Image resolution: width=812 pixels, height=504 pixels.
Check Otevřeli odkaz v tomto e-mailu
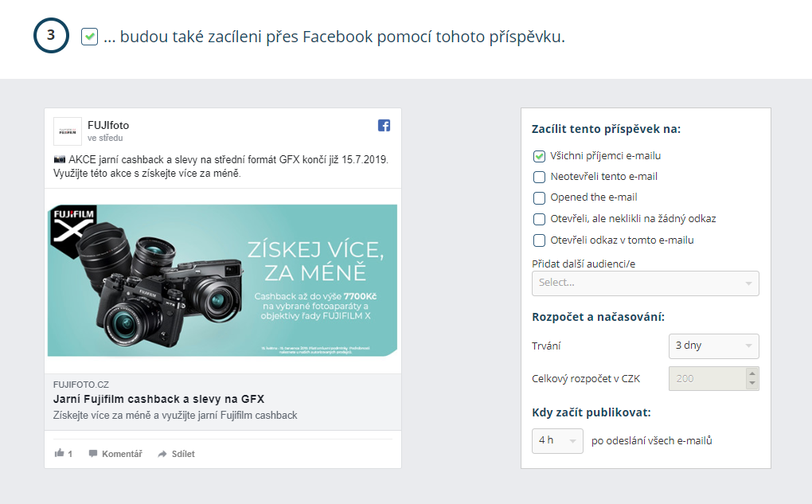tap(538, 240)
